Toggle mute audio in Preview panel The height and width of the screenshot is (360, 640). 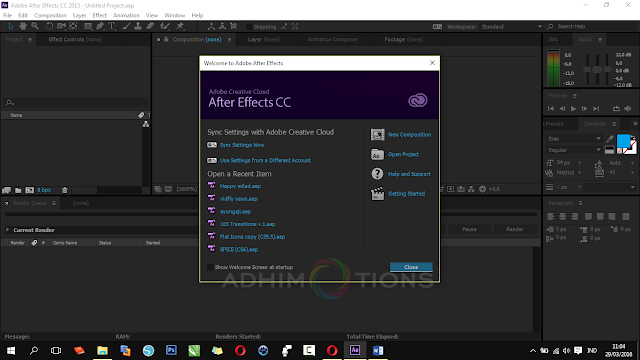pyautogui.click(x=628, y=109)
